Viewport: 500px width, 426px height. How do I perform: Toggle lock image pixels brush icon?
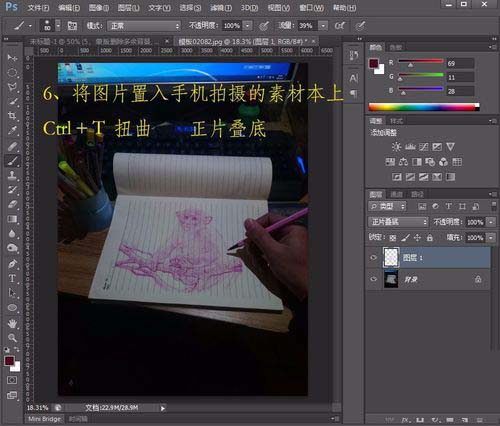pos(405,238)
